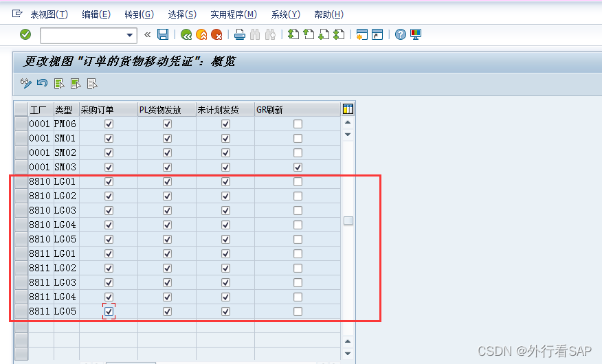The image size is (602, 364).
Task: Open the 实用程序 menu
Action: [234, 14]
